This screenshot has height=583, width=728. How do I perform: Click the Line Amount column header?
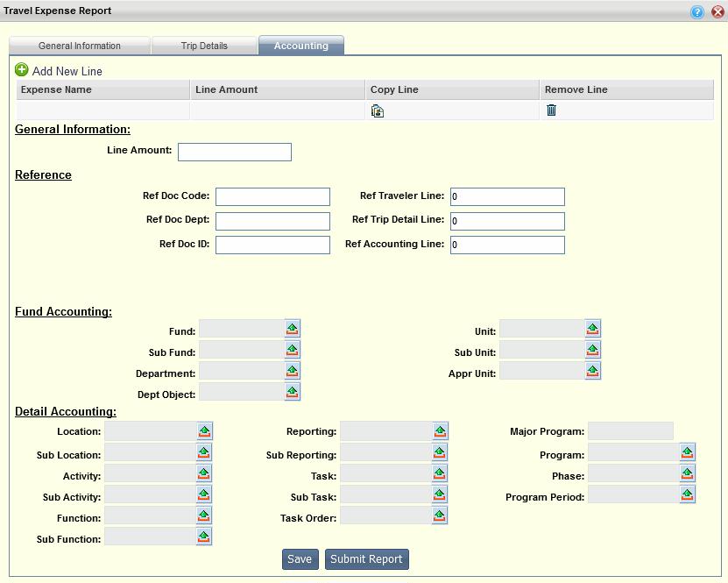click(278, 89)
